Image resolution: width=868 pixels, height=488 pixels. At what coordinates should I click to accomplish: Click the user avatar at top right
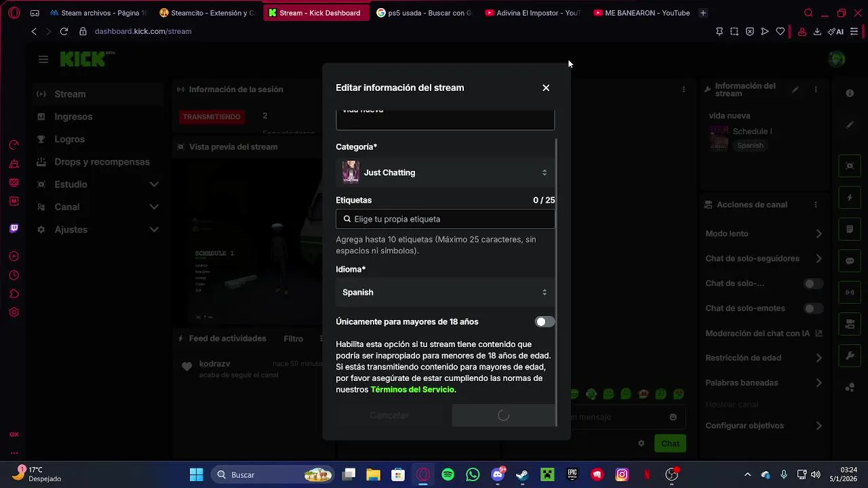point(837,59)
